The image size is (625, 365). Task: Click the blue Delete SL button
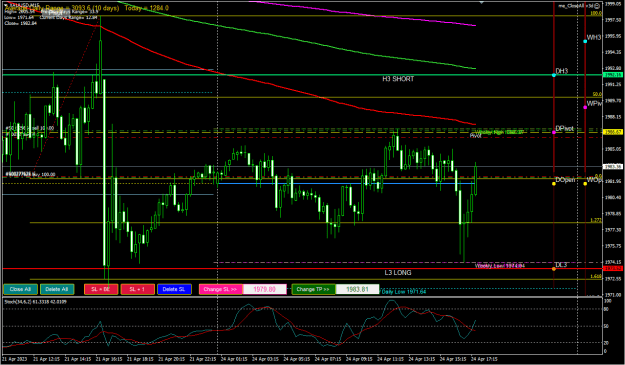tap(174, 289)
